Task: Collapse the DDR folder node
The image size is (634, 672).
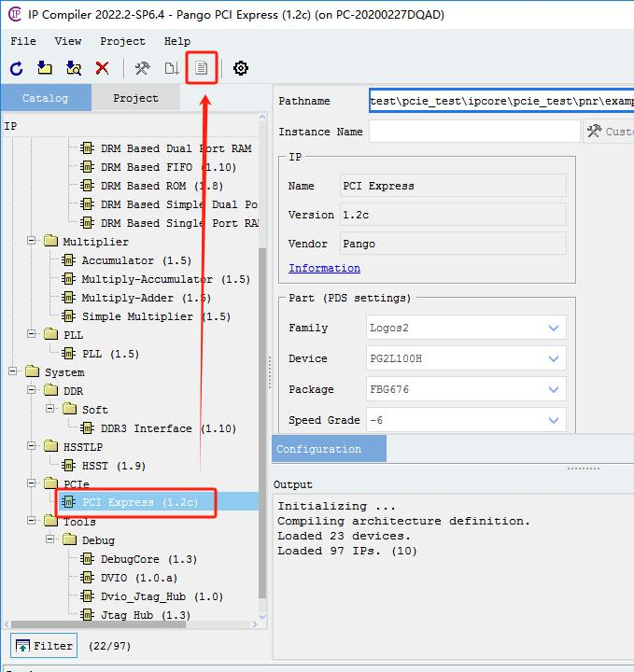Action: 32,390
